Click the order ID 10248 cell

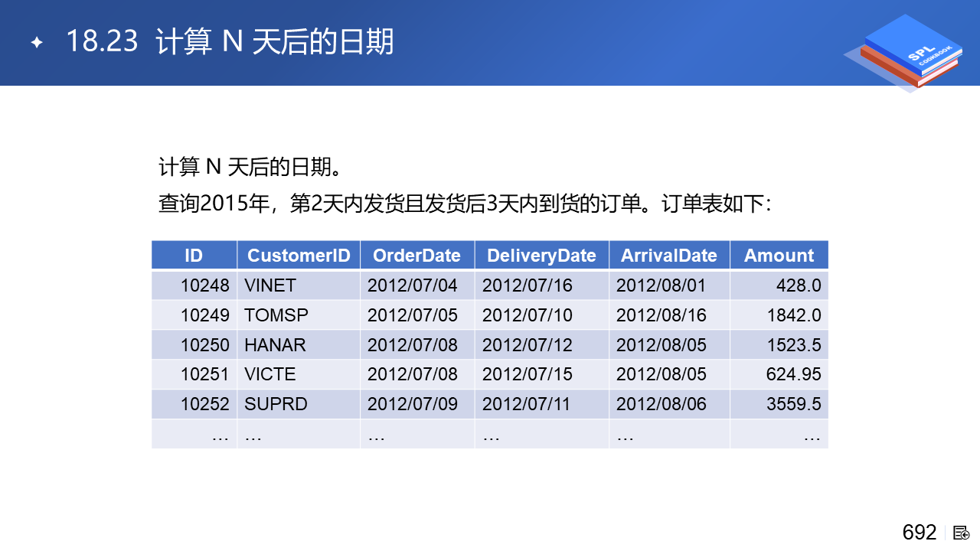[x=204, y=285]
